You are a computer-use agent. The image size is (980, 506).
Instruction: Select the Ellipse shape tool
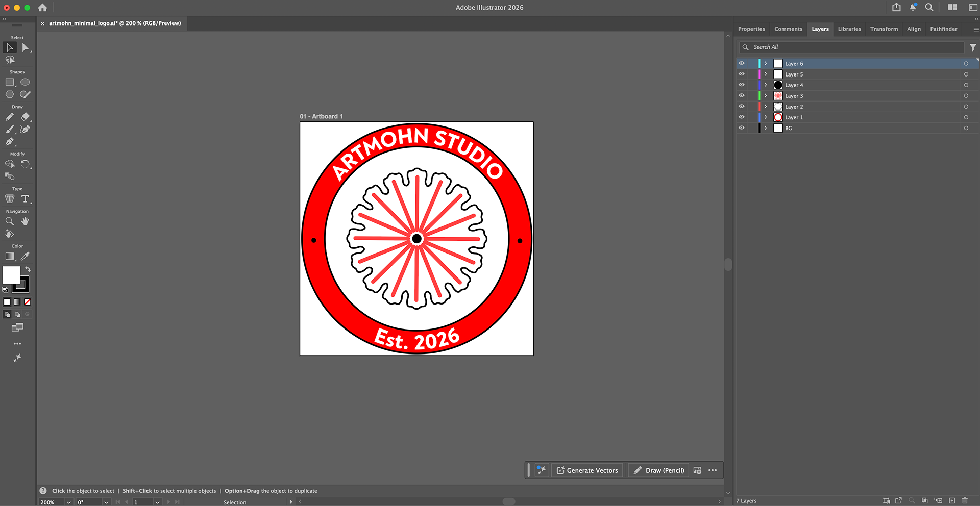point(25,82)
